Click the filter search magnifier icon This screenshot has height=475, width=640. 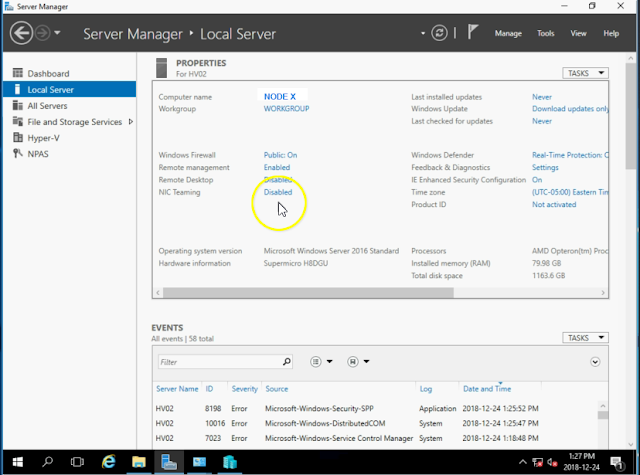pos(287,362)
